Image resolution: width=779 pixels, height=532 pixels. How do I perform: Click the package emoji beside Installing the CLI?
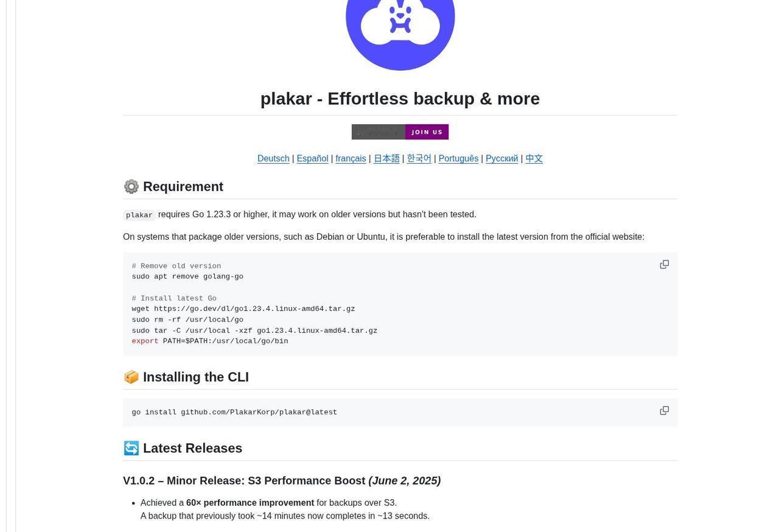point(131,377)
